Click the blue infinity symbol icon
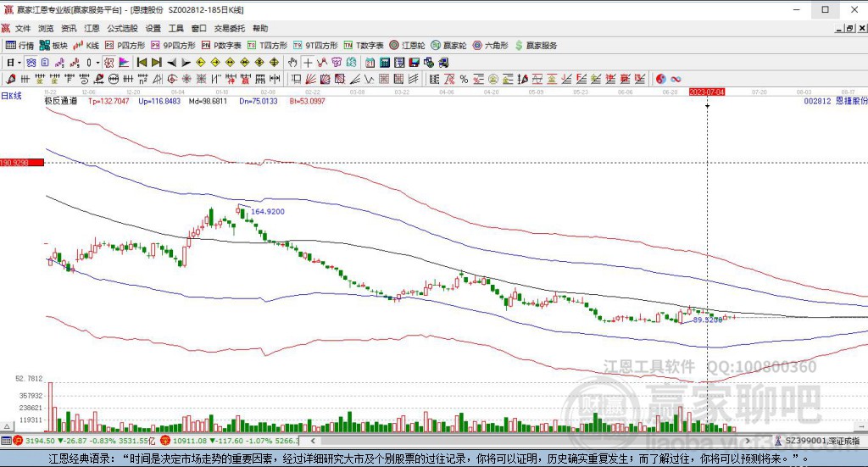 (676, 79)
